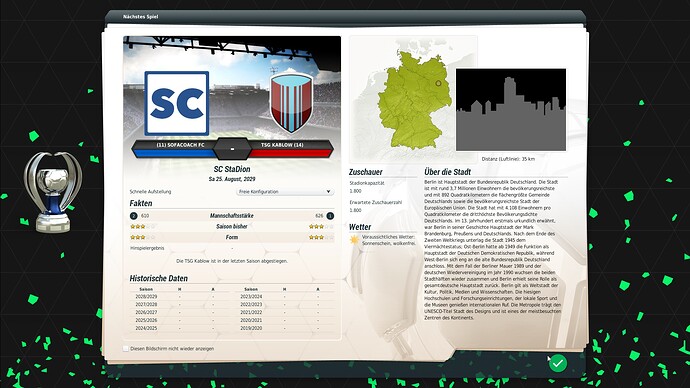Click SofaCoach FC's 'Saison bisher' star rating
Viewport: 690px width, 388px height.
(143, 227)
